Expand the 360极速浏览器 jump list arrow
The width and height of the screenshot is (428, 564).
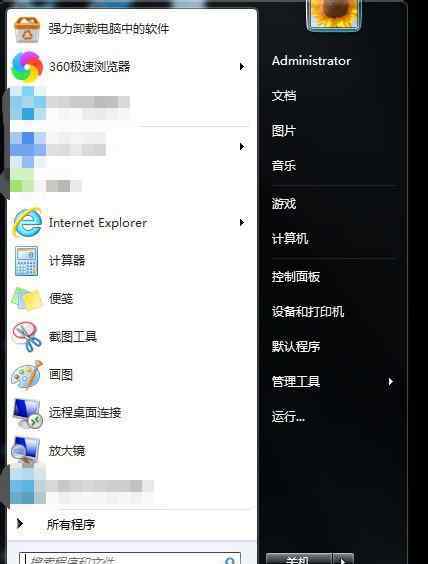(x=242, y=67)
